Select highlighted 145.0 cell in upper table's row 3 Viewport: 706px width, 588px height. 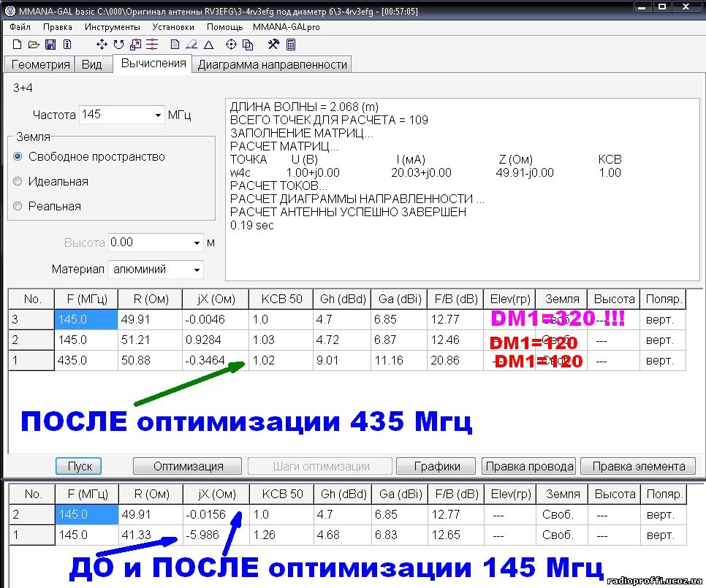click(86, 319)
